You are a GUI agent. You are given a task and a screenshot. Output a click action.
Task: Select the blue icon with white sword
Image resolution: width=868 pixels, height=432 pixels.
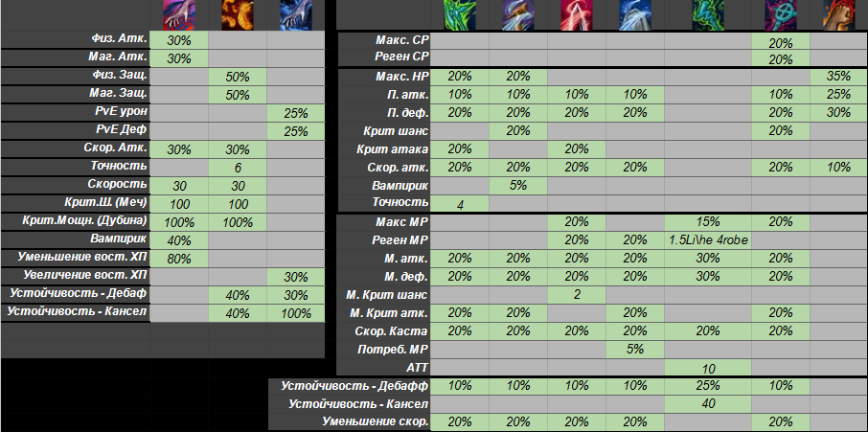(634, 14)
